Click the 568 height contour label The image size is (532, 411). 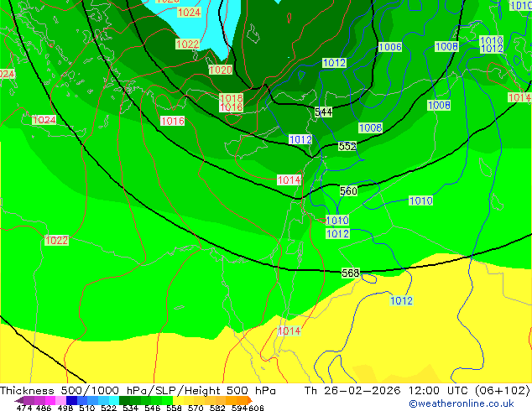351,273
